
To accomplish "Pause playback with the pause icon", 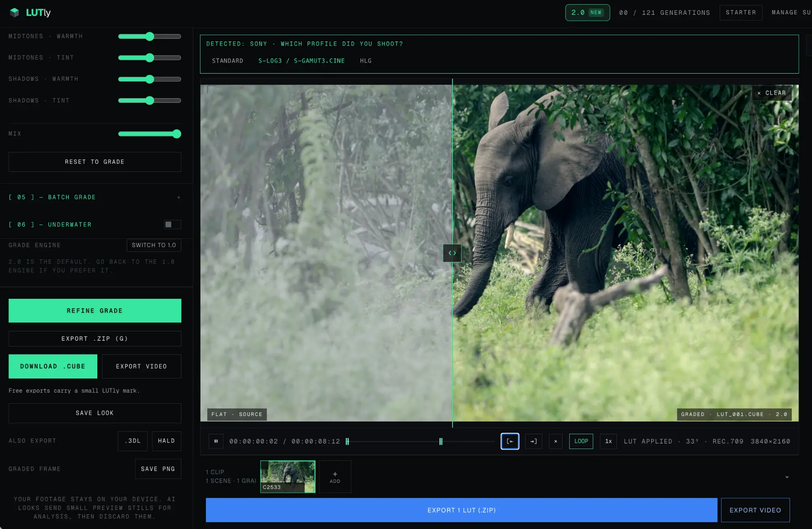I will click(216, 441).
